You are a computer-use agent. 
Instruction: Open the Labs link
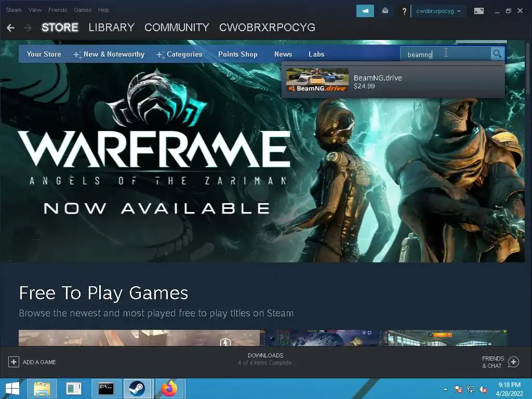(316, 54)
